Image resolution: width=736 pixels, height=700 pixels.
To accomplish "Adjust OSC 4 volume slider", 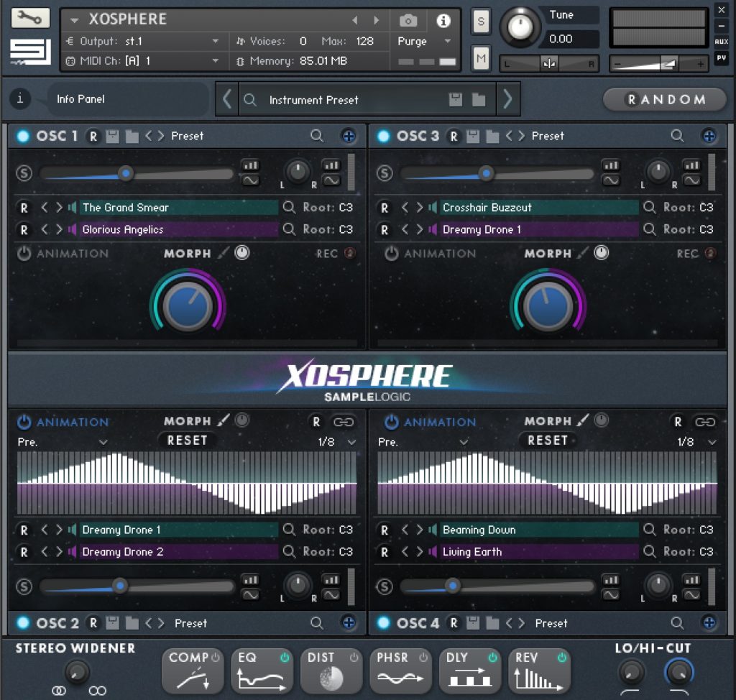I will [497, 586].
